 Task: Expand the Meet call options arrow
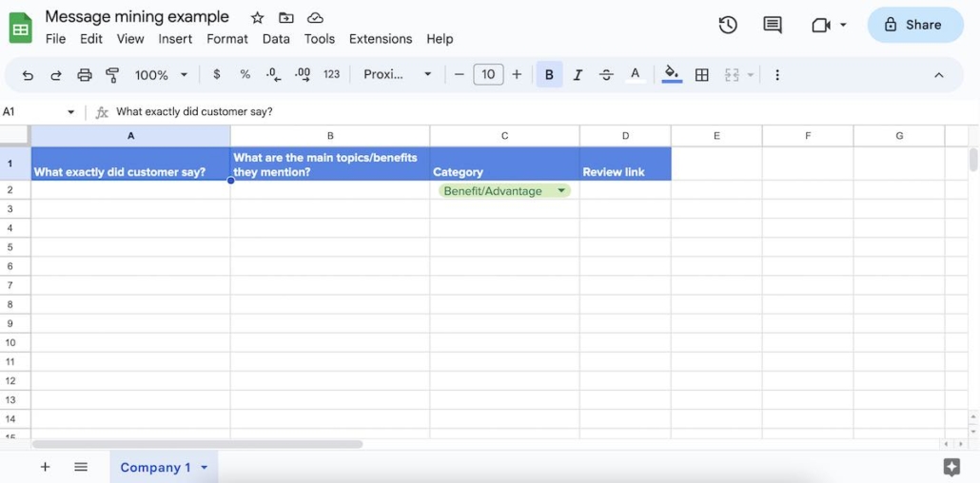(x=843, y=25)
